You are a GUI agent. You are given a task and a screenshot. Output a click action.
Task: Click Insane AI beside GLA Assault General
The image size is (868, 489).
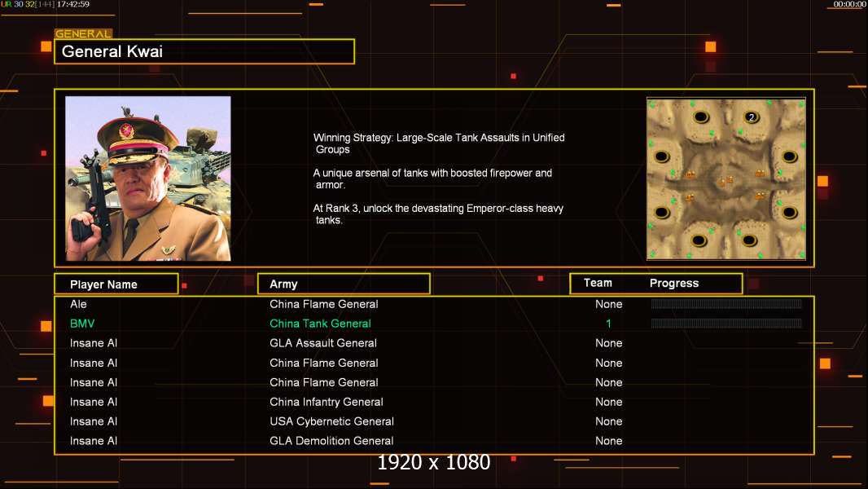pos(94,343)
